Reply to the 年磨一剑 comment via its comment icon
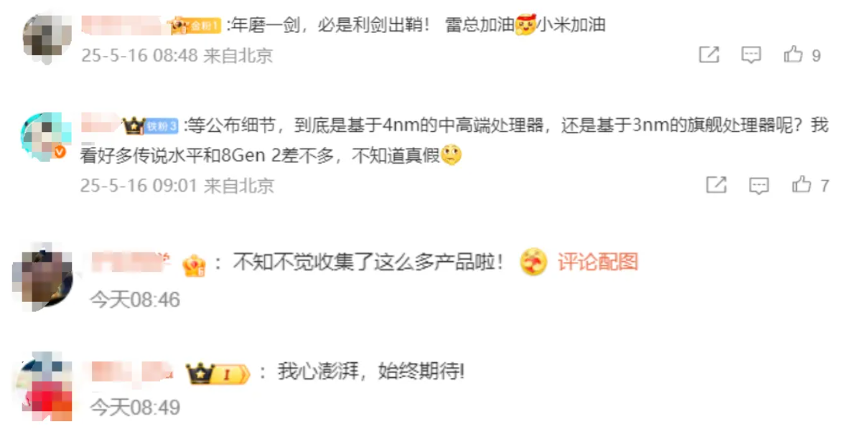 click(x=751, y=55)
